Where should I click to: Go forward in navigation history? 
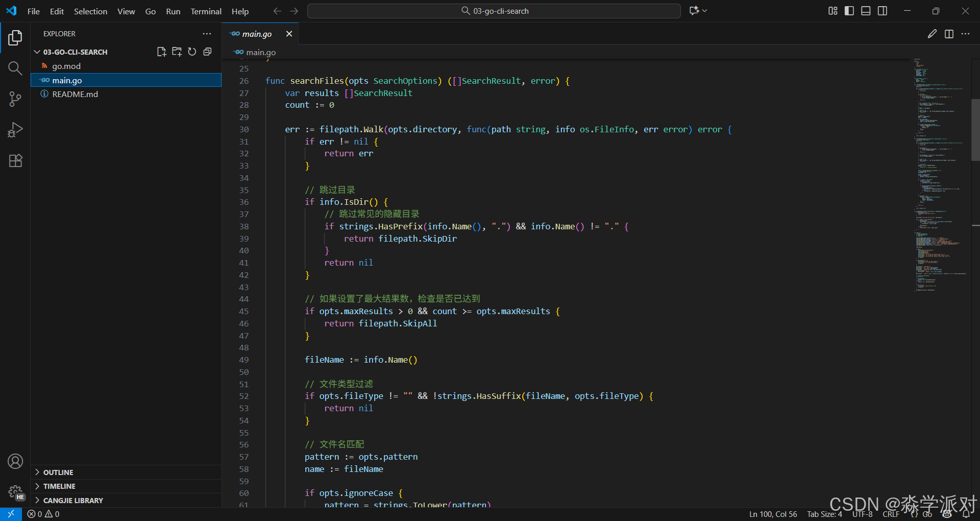294,11
